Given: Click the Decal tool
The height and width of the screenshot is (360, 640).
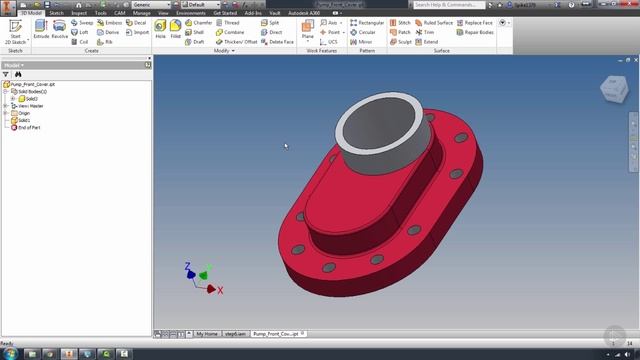Looking at the screenshot, I should tap(136, 23).
